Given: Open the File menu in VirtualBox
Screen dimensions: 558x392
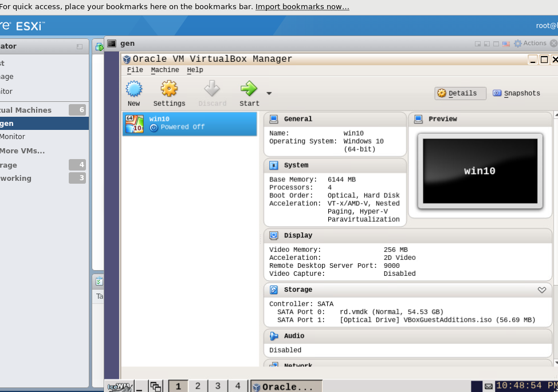Looking at the screenshot, I should (135, 70).
